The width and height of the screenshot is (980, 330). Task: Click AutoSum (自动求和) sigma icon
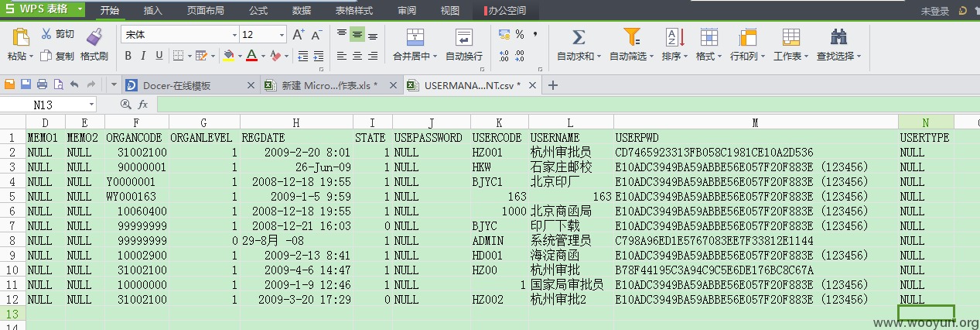click(577, 37)
